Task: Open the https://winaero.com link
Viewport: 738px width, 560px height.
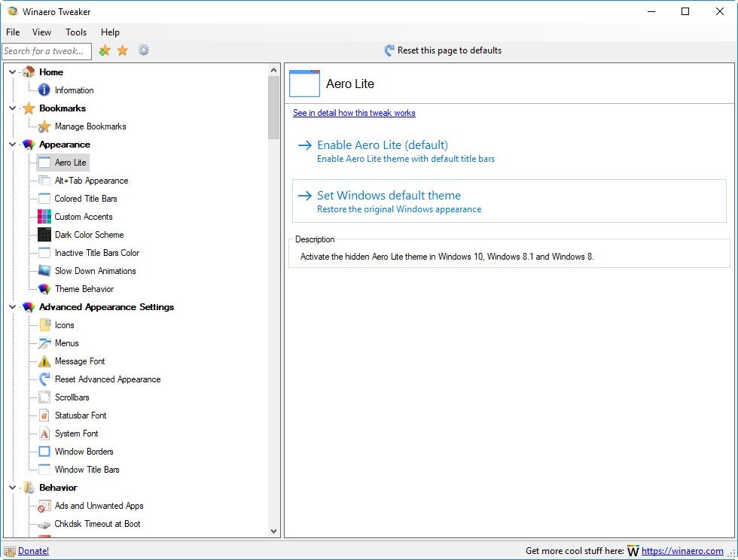Action: [x=682, y=551]
